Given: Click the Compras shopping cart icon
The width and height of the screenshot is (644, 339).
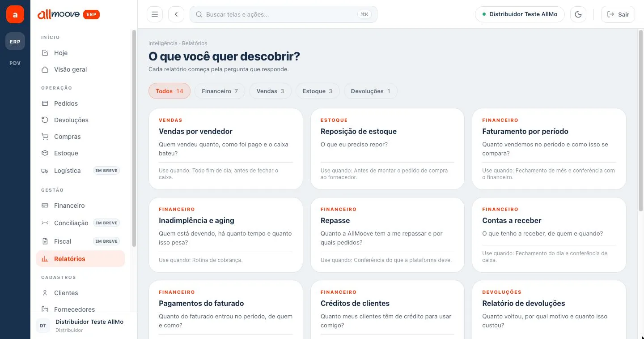Looking at the screenshot, I should 45,137.
